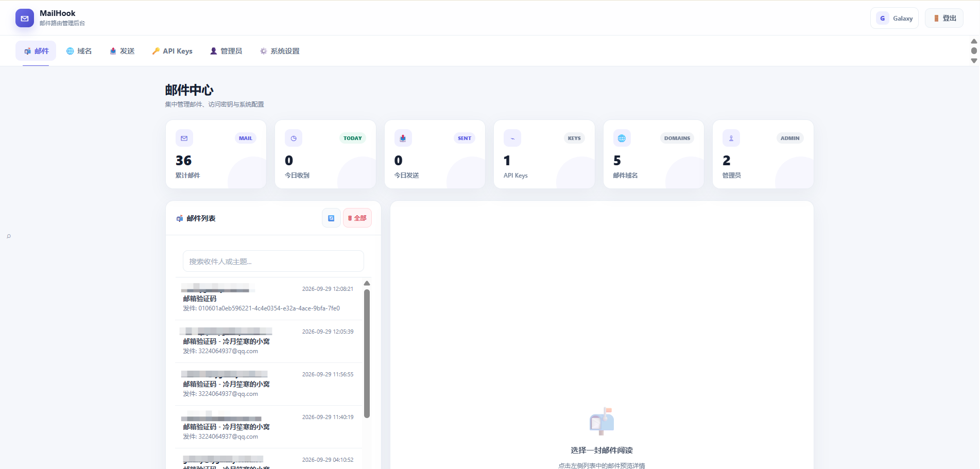The width and height of the screenshot is (980, 469).
Task: Click the envelope icon in the 累计邮件 card
Action: (x=184, y=138)
